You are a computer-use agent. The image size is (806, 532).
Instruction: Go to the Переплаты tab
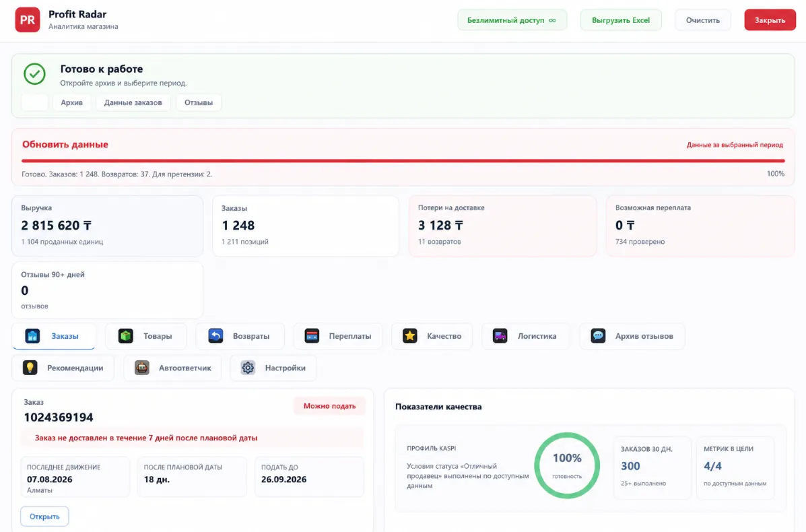point(338,336)
